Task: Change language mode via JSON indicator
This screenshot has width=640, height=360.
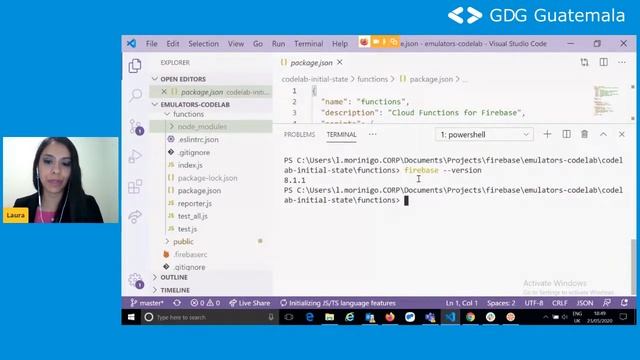Action: (584, 303)
